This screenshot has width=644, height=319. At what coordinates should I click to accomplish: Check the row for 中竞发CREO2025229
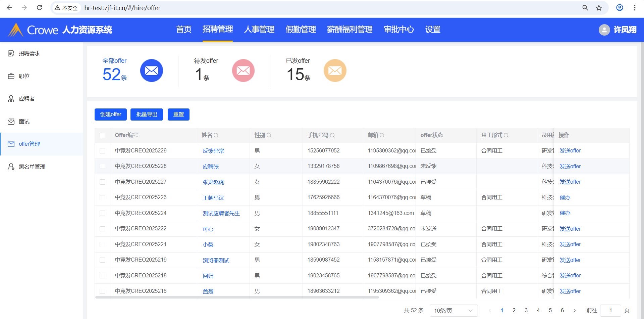click(x=102, y=151)
